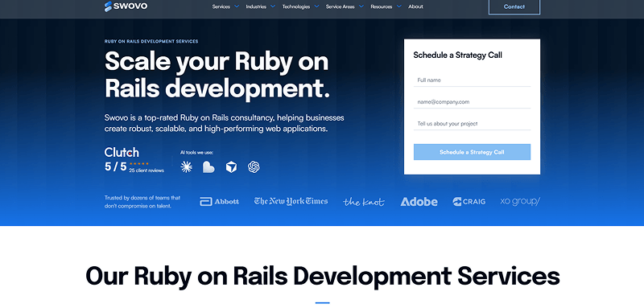Image resolution: width=644 pixels, height=308 pixels.
Task: Click the Swovo wordmark text
Action: pyautogui.click(x=130, y=6)
